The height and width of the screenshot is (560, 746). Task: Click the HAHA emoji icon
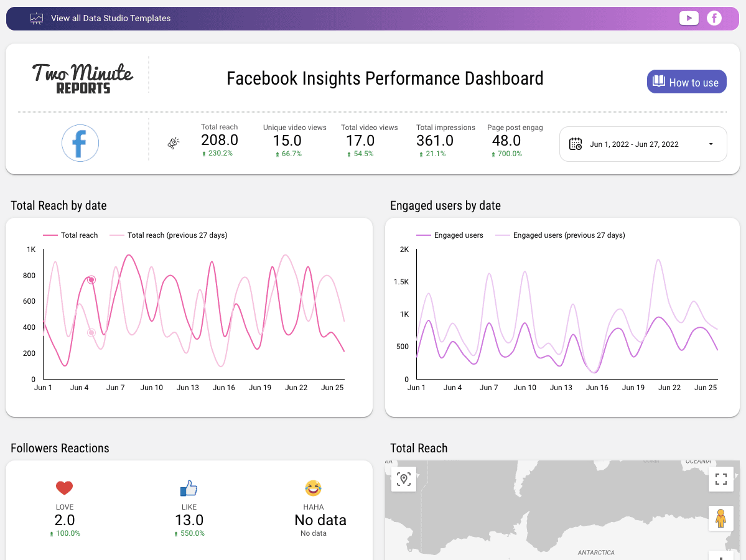pyautogui.click(x=313, y=488)
